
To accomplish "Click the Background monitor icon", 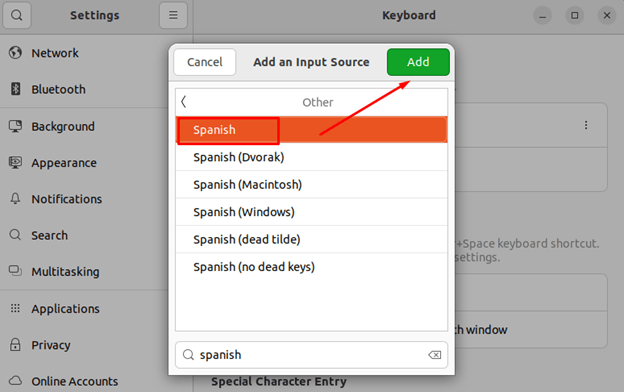I will 15,126.
